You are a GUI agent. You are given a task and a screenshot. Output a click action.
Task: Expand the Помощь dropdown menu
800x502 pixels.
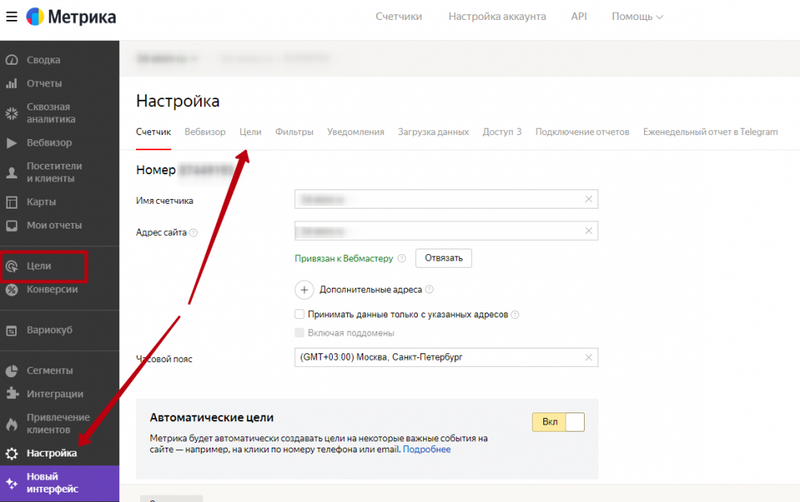pyautogui.click(x=637, y=17)
